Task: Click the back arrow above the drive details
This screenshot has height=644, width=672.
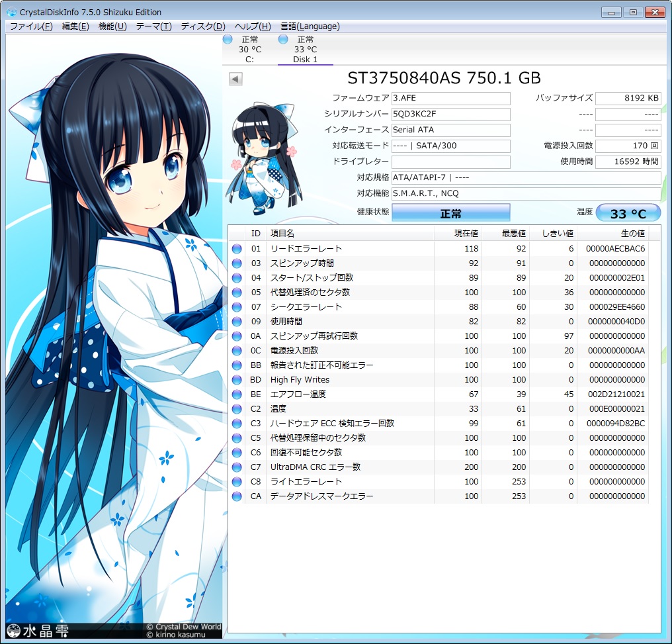Action: [235, 78]
